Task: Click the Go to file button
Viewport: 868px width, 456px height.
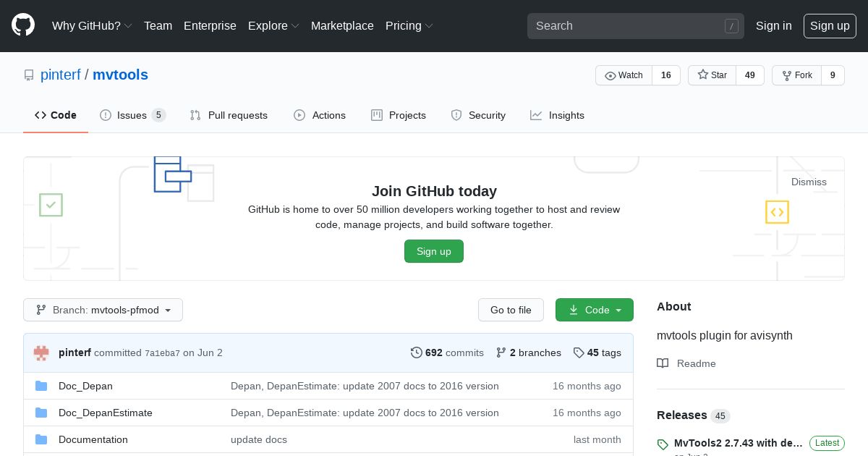Action: point(511,310)
